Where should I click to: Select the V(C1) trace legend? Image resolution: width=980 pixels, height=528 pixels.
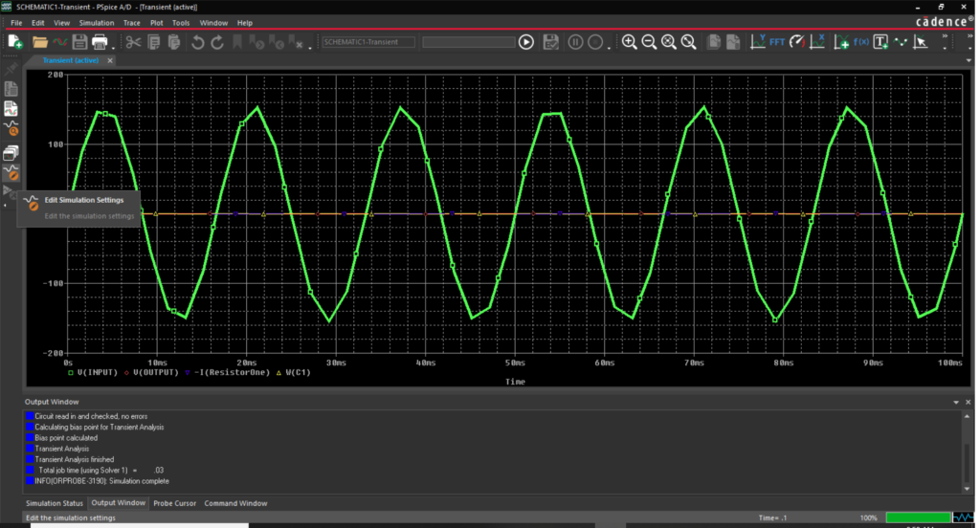click(293, 372)
